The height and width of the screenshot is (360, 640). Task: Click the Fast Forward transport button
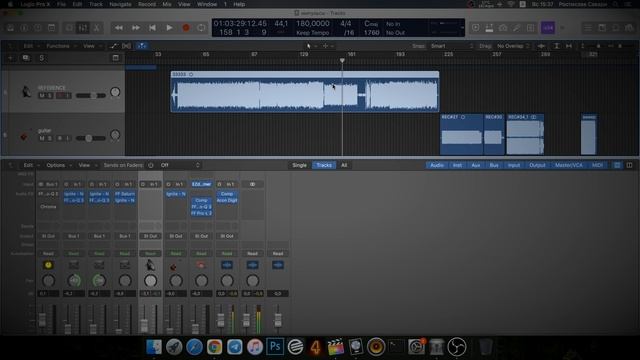click(136, 28)
